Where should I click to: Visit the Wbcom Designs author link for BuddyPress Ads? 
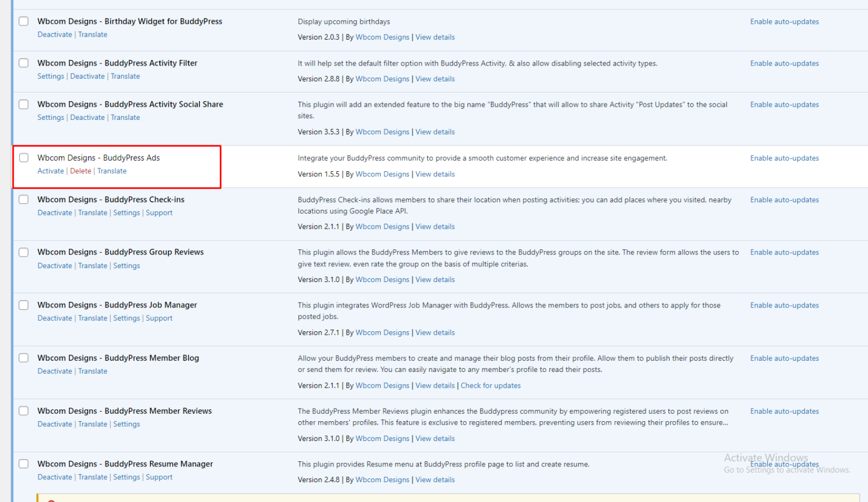[x=382, y=174]
